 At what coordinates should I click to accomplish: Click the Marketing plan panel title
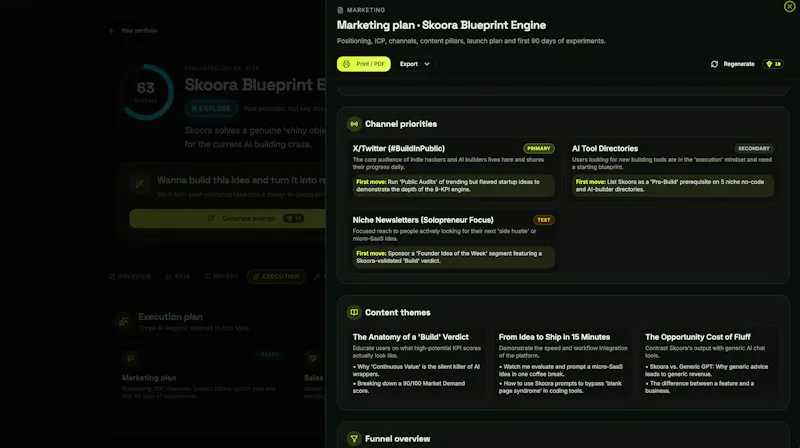441,25
